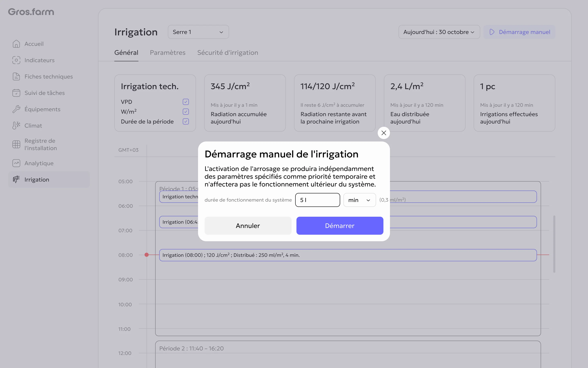Click the dialog title "Démarrage manuel de l'irrigation"
Screen dimensions: 588x368
281,154
